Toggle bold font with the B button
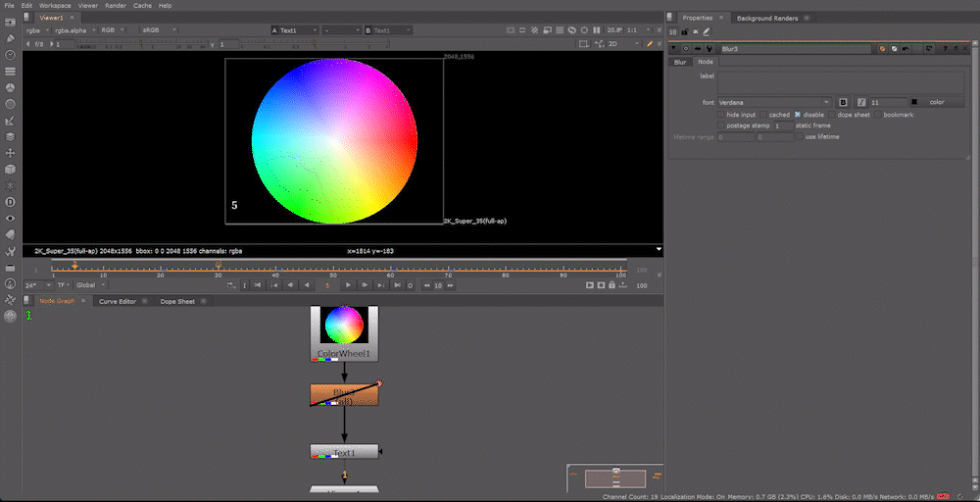The height and width of the screenshot is (502, 980). 843,102
